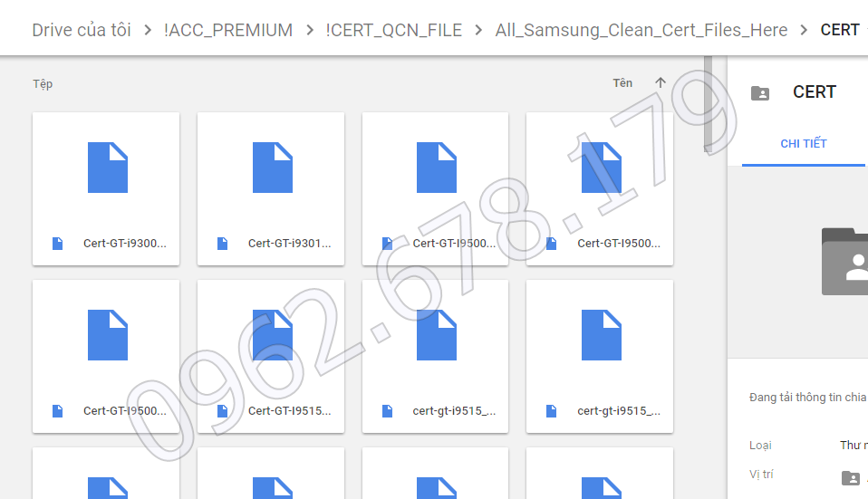Click the shared folder icon beside CERT title
Viewport: 868px width, 499px height.
click(760, 93)
